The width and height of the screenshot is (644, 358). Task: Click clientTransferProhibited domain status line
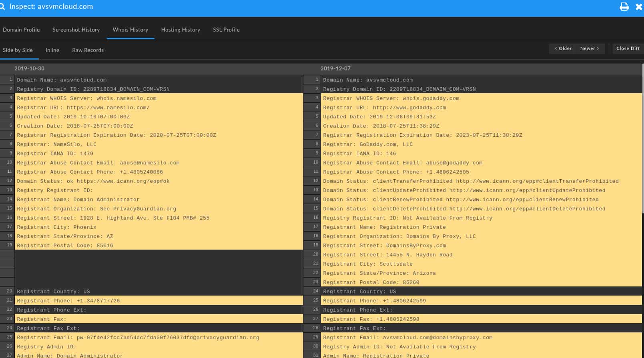(481, 181)
